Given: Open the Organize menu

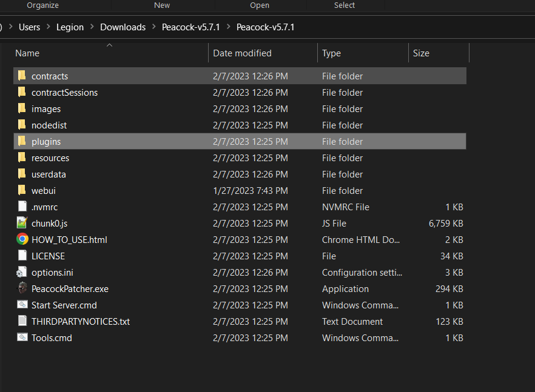Looking at the screenshot, I should 42,5.
